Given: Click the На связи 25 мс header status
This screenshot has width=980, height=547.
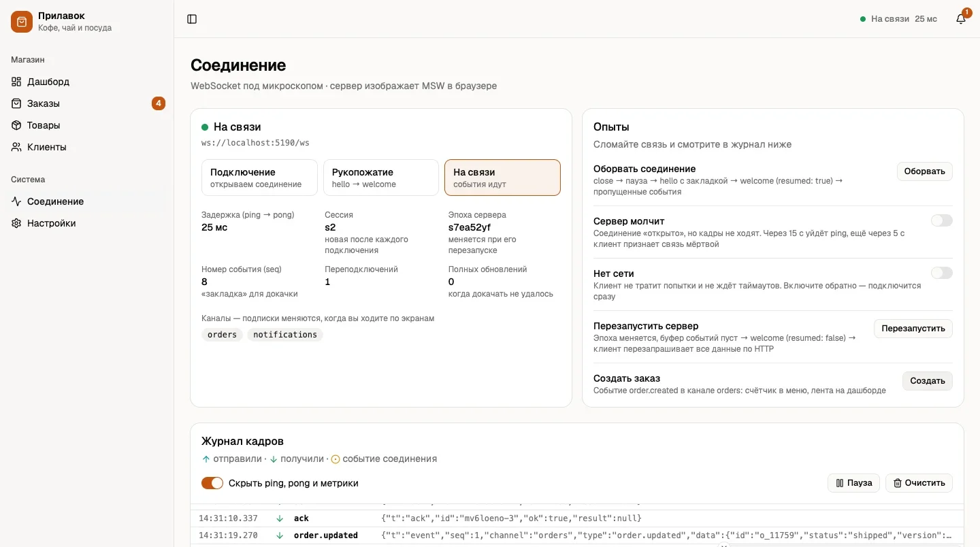Looking at the screenshot, I should pyautogui.click(x=898, y=19).
